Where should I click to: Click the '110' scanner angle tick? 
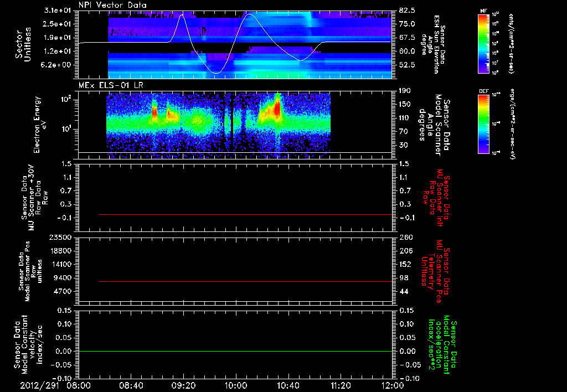click(x=405, y=118)
